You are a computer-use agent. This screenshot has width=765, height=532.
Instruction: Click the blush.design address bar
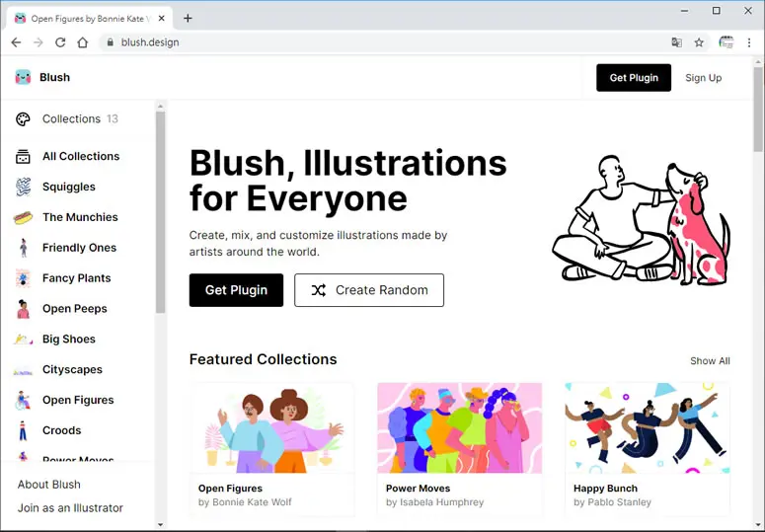tap(381, 42)
